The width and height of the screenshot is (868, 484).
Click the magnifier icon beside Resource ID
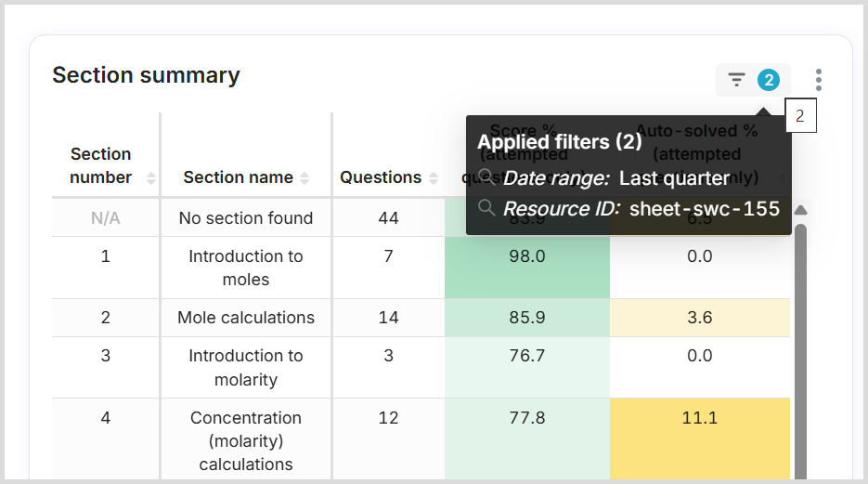[486, 208]
